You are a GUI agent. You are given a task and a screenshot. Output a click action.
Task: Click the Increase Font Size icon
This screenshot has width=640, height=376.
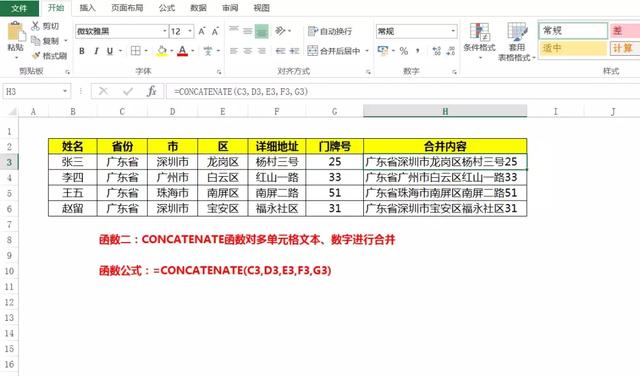pos(202,31)
